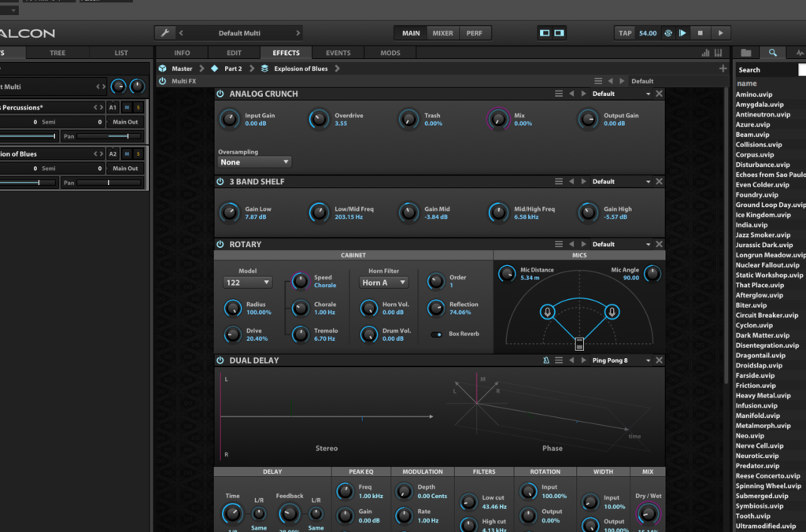Bypass 3 Band Shelf with its power button
The width and height of the screenshot is (806, 532).
pyautogui.click(x=220, y=182)
